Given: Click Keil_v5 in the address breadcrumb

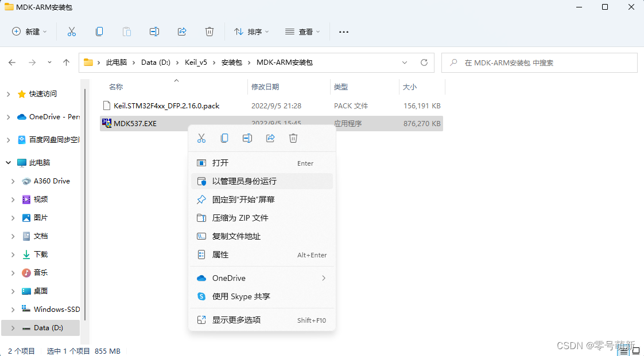Looking at the screenshot, I should (x=196, y=62).
